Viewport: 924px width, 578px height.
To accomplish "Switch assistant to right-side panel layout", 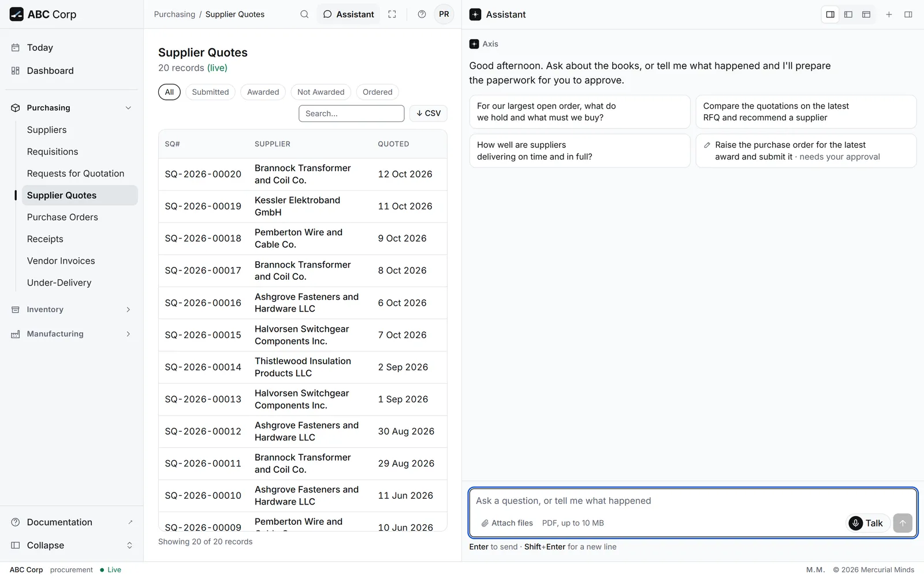I will tap(830, 14).
